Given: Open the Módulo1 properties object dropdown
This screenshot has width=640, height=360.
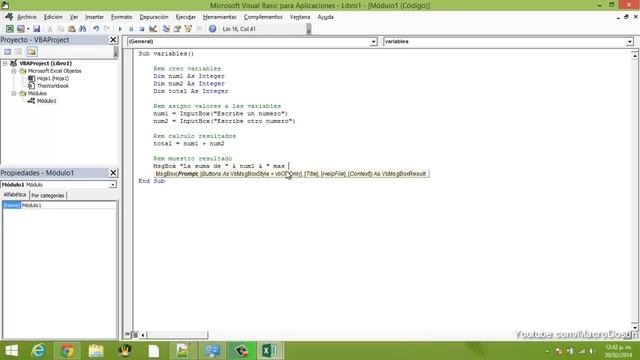Looking at the screenshot, I should (112, 185).
